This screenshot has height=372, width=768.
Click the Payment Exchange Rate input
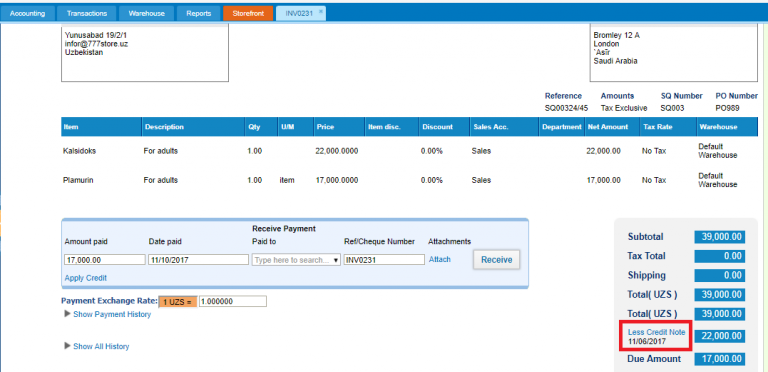[233, 302]
